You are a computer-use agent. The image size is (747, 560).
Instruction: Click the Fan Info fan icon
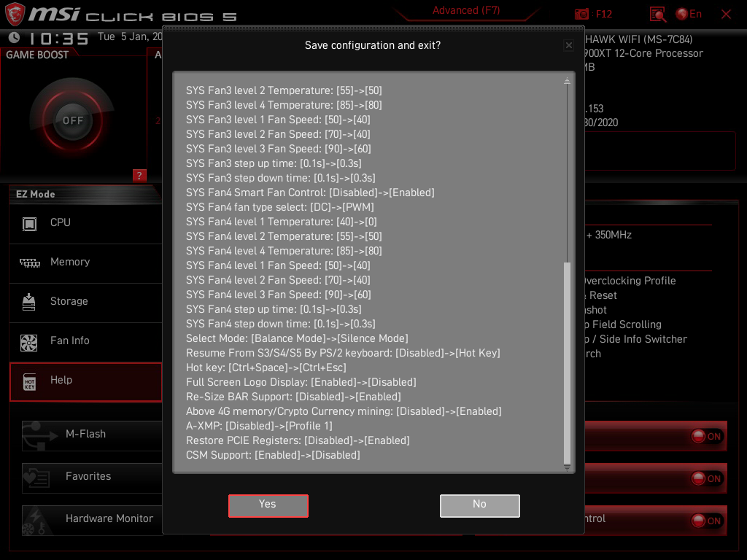[x=29, y=343]
